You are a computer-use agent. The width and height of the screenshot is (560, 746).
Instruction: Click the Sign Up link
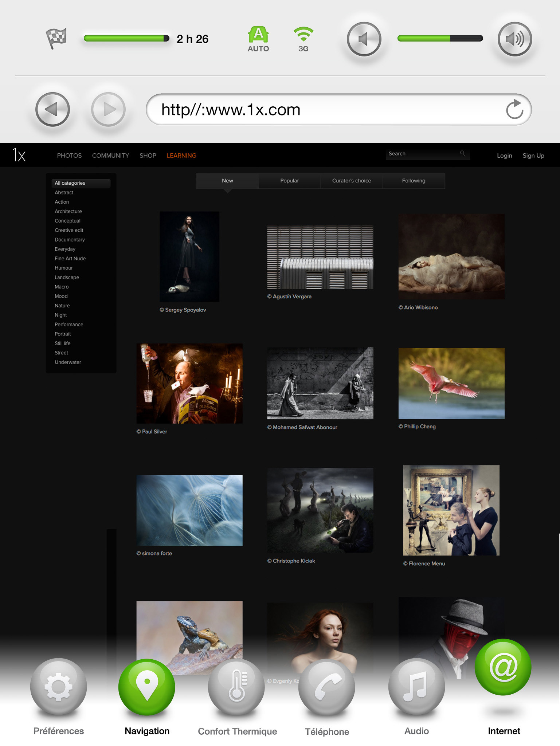(x=533, y=156)
